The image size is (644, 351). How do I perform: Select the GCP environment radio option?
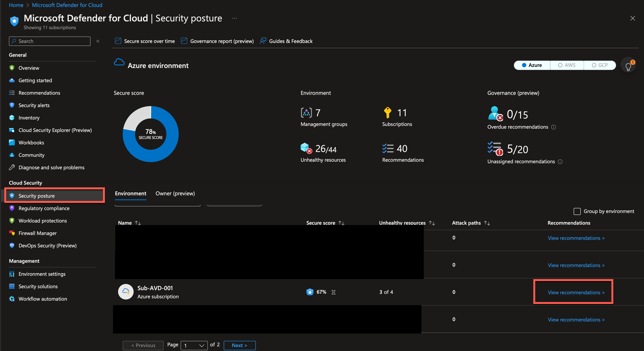[600, 65]
